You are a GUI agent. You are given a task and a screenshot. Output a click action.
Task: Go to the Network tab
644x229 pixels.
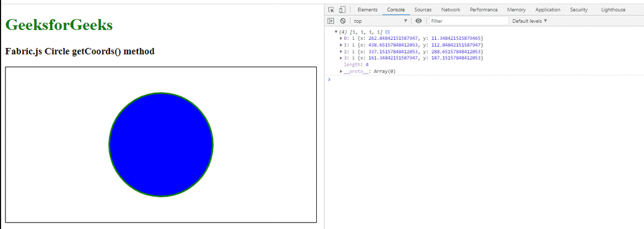pos(451,10)
